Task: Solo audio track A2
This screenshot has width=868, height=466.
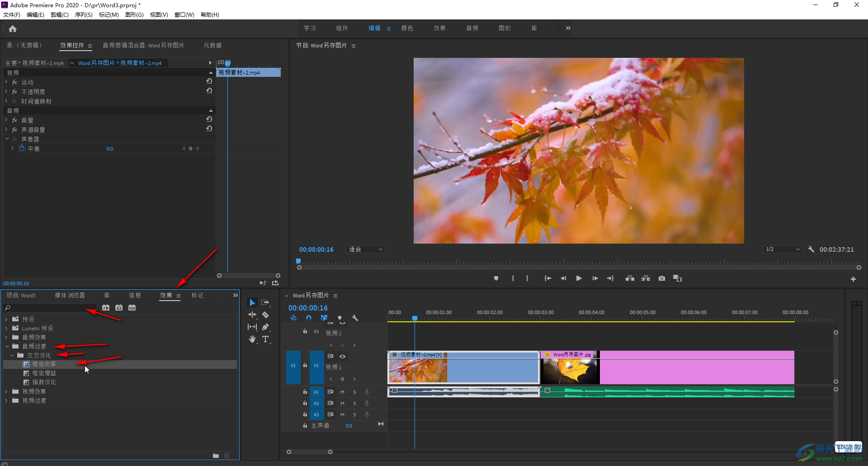Action: tap(354, 403)
